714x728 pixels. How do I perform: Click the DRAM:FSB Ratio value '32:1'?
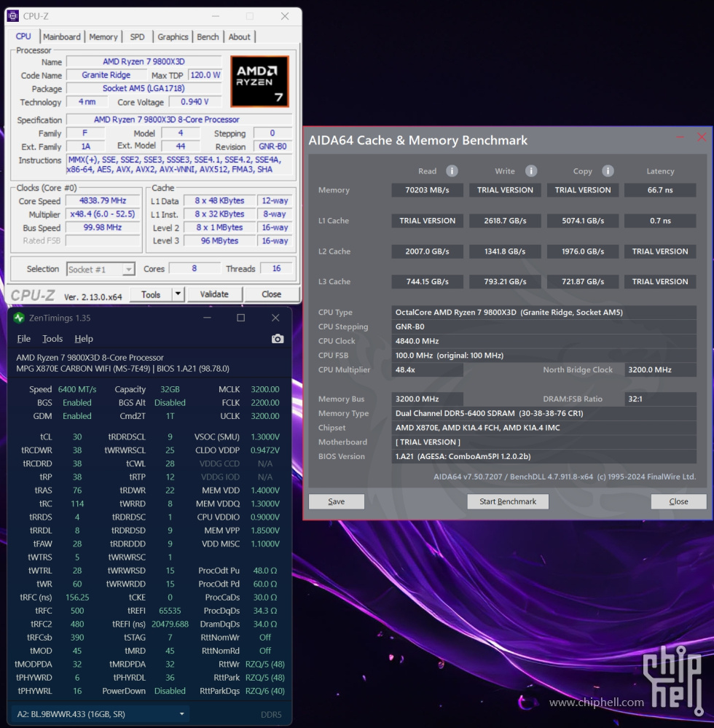660,399
